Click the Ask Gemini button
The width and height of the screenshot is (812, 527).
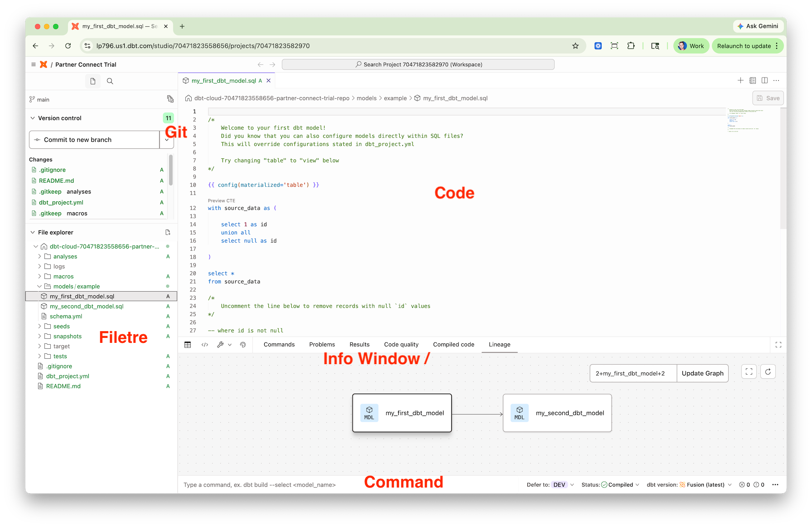[758, 26]
